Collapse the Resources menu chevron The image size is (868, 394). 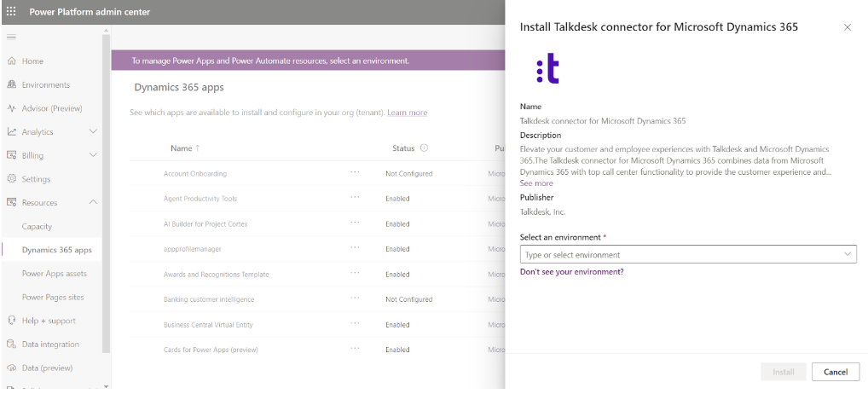[x=93, y=202]
